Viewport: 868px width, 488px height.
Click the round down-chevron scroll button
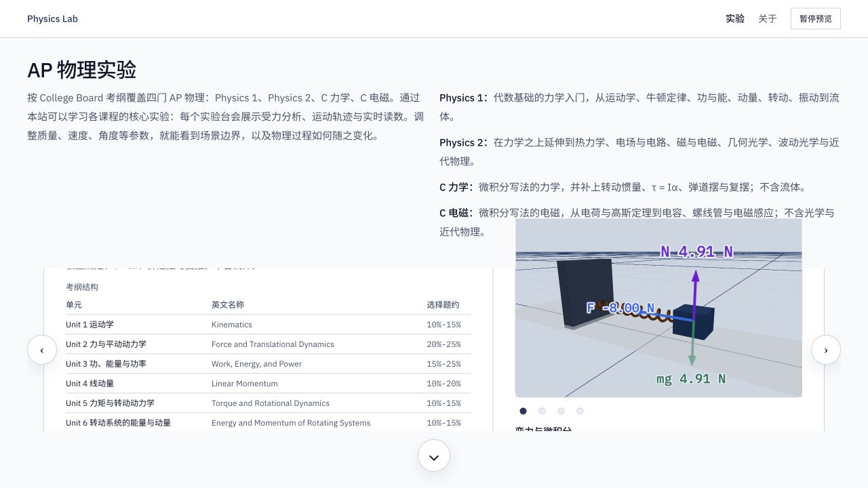coord(434,456)
